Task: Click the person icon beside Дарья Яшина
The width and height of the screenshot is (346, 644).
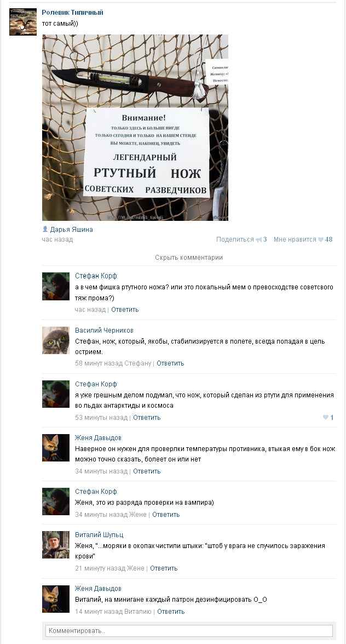Action: coord(45,229)
